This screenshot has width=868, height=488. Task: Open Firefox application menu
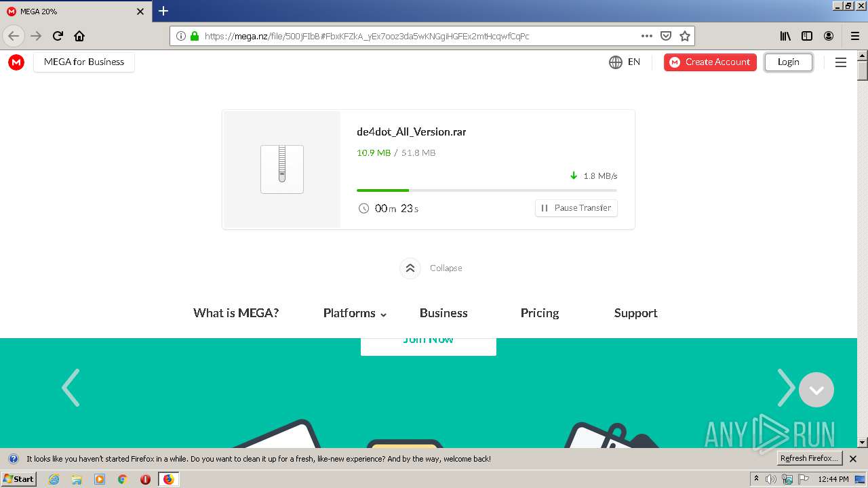pyautogui.click(x=855, y=36)
